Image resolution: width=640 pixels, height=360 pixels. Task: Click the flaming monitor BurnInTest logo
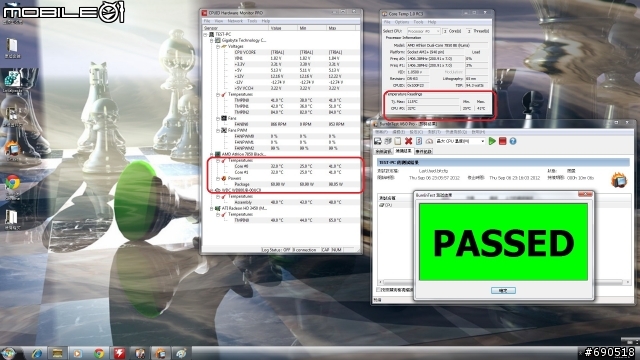click(618, 180)
